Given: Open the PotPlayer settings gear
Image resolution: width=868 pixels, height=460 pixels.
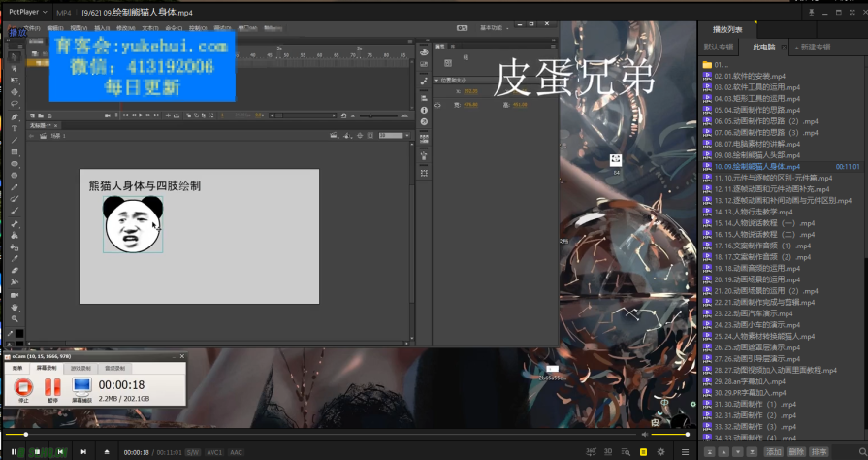Looking at the screenshot, I should coord(661,452).
